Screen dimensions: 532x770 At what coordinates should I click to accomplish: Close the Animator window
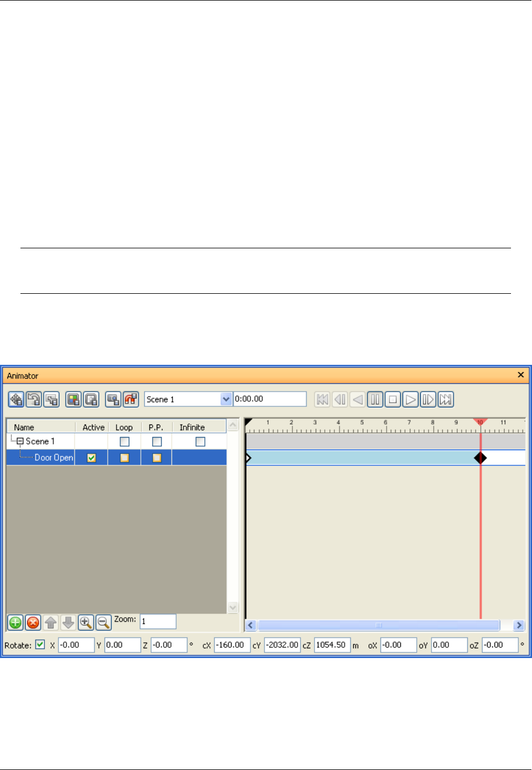coord(521,375)
